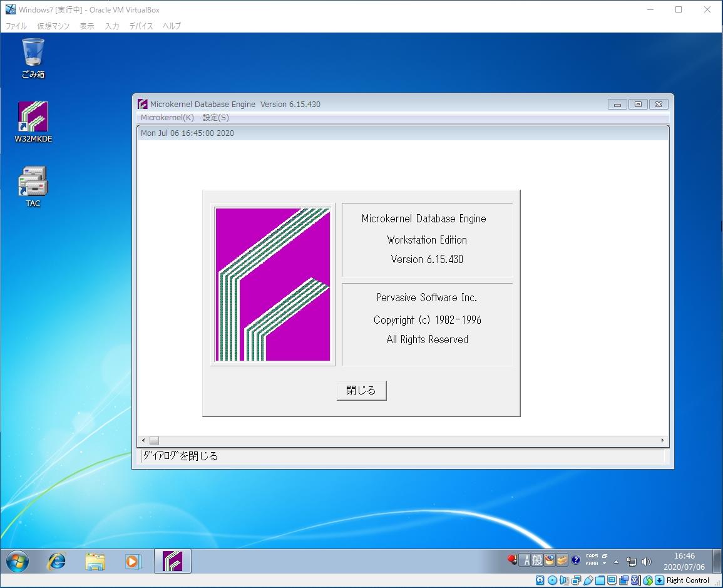Screen dimensions: 723x588
Task: Click the VirtualBox hard disk status icon
Action: pos(540,580)
